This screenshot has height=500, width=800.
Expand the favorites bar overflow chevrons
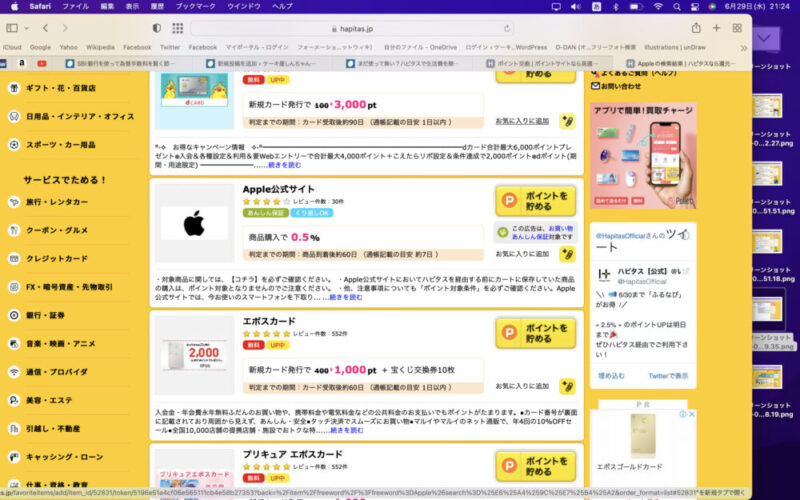pos(743,47)
